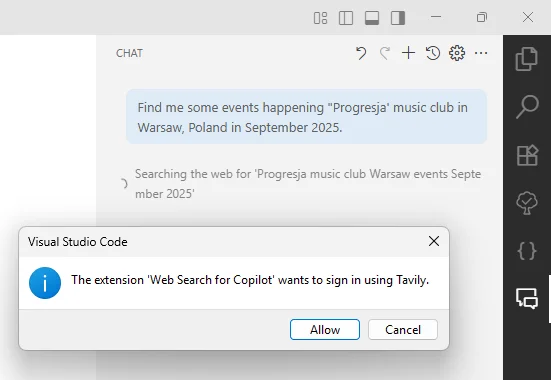
Task: Toggle bottom panel visibility
Action: pyautogui.click(x=372, y=18)
